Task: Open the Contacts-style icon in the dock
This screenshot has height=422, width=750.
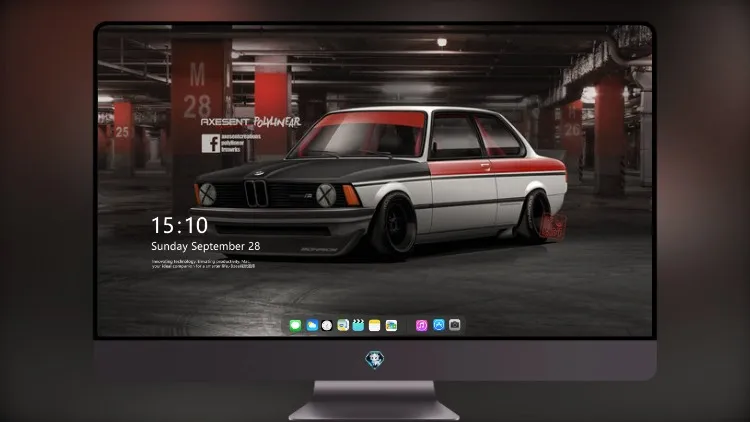Action: point(343,326)
